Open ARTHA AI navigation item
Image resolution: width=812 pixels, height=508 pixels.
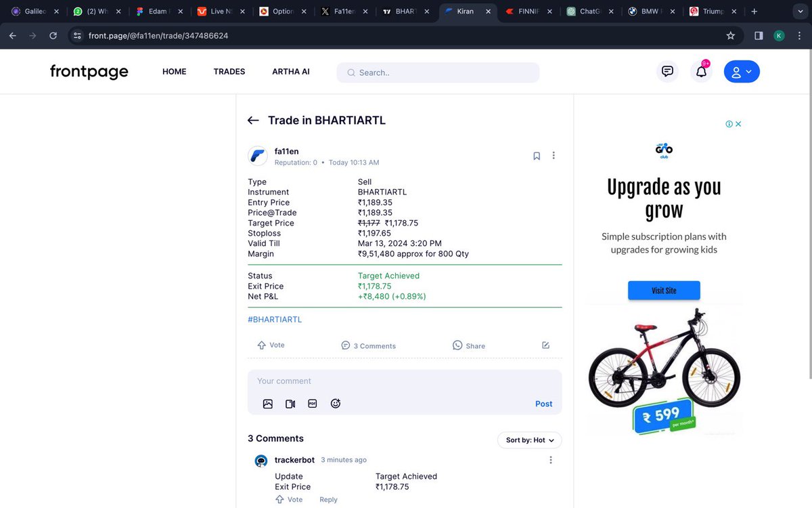[291, 72]
